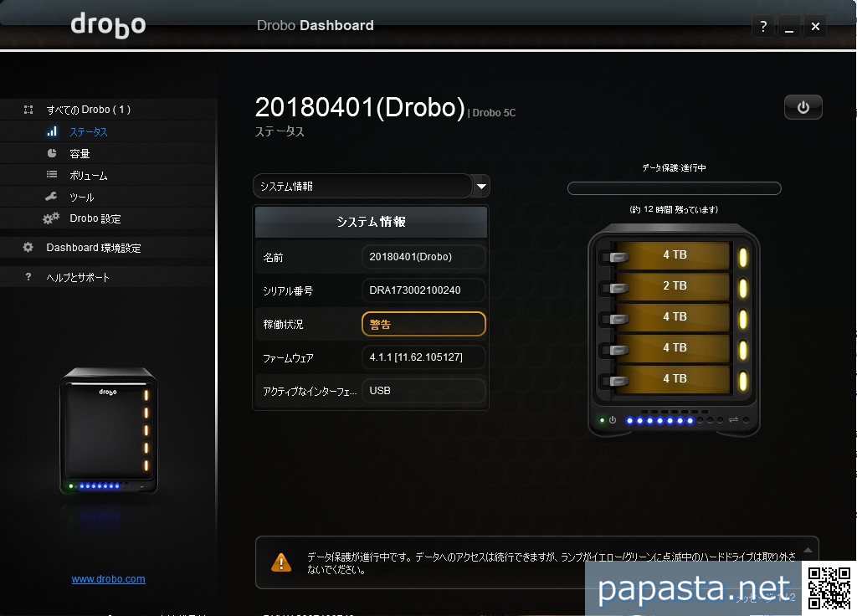Open the システム情報 dropdown arrow
Screen dimensions: 857x616
[480, 186]
